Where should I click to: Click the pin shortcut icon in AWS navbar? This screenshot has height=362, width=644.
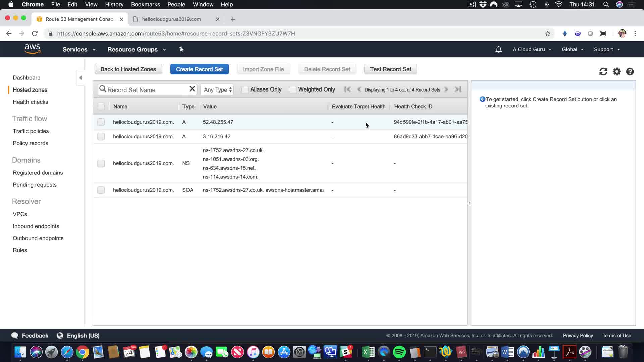coord(181,49)
